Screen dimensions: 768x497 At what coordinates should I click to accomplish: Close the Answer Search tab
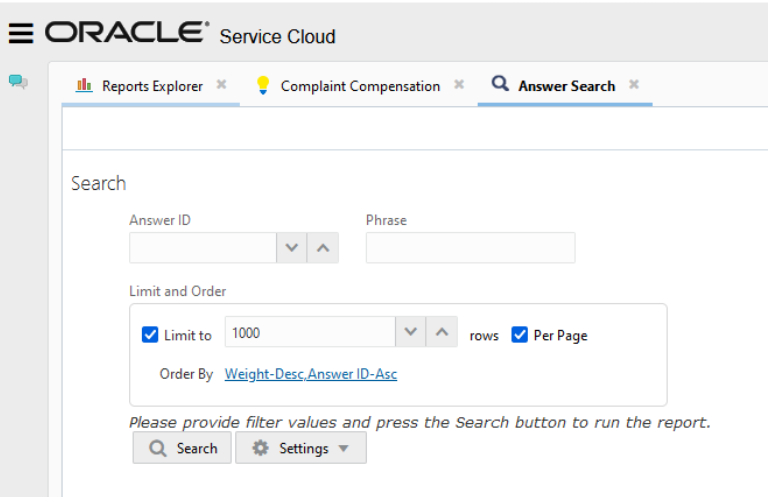point(634,85)
